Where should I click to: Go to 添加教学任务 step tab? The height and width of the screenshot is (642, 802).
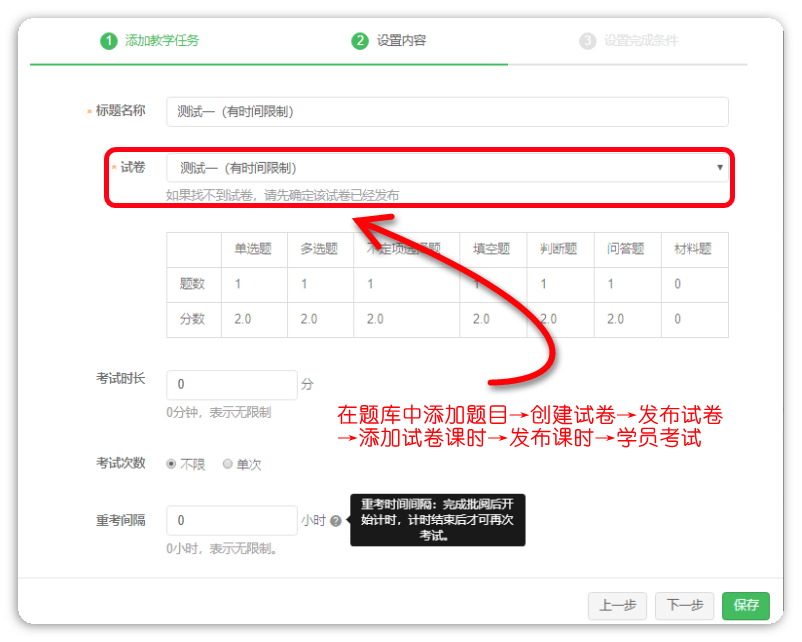tap(161, 41)
